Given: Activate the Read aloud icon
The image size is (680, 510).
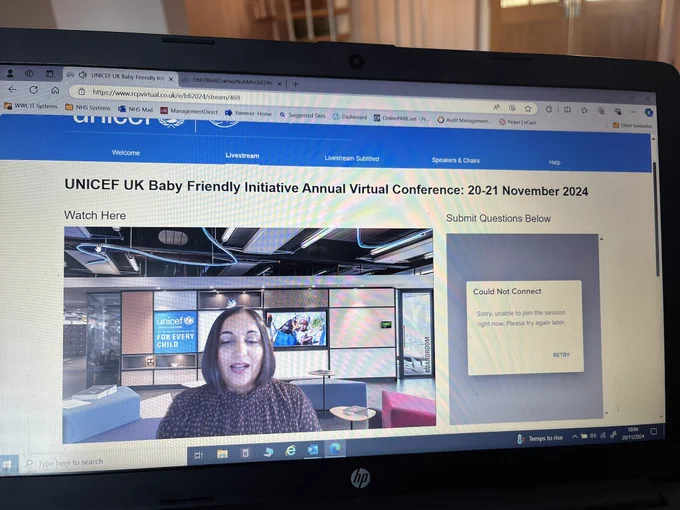Looking at the screenshot, I should tap(496, 107).
